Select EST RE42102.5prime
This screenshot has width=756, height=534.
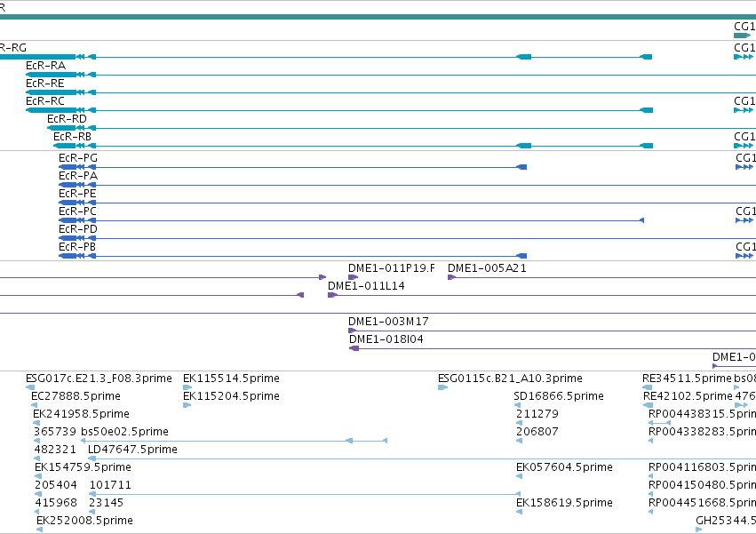click(x=688, y=396)
